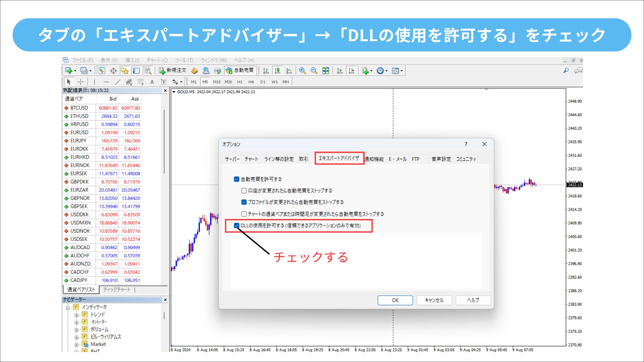Click the zoom in magnifier icon
This screenshot has width=644, height=362.
(302, 71)
